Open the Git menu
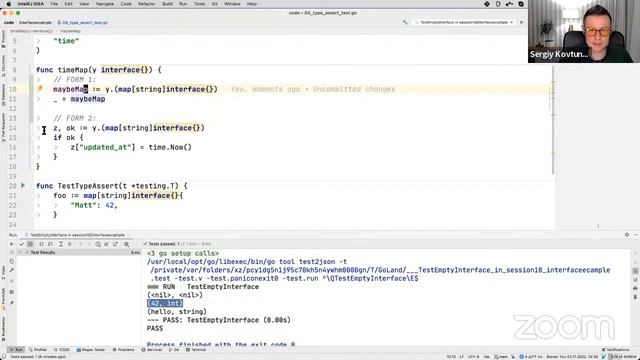 tap(215, 4)
